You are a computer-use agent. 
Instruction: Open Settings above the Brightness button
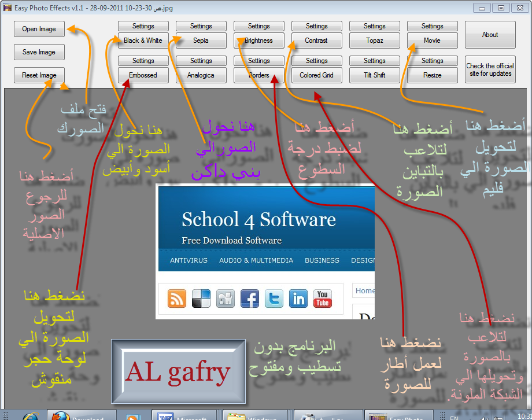coord(259,26)
